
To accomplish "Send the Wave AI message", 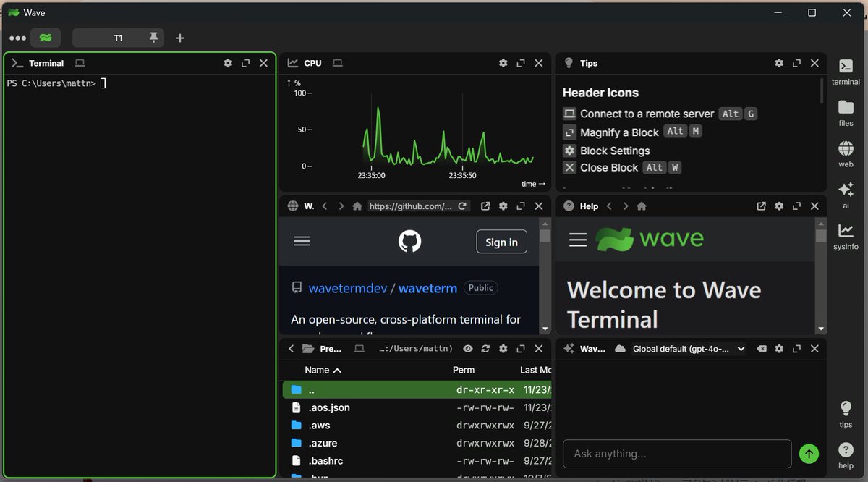I will click(x=809, y=454).
